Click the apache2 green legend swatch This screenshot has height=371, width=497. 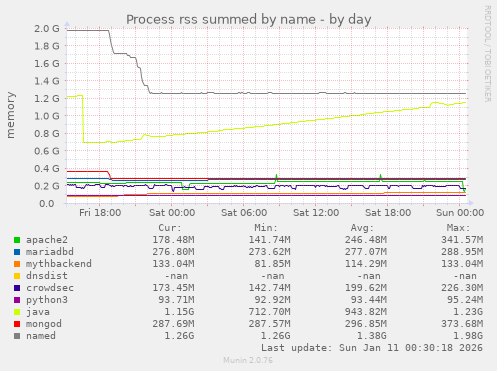(x=17, y=240)
